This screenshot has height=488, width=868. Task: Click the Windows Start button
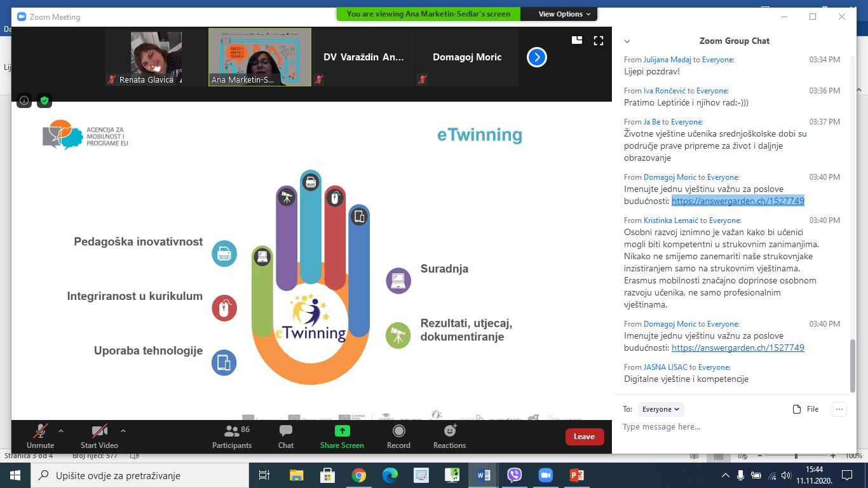pos(15,475)
